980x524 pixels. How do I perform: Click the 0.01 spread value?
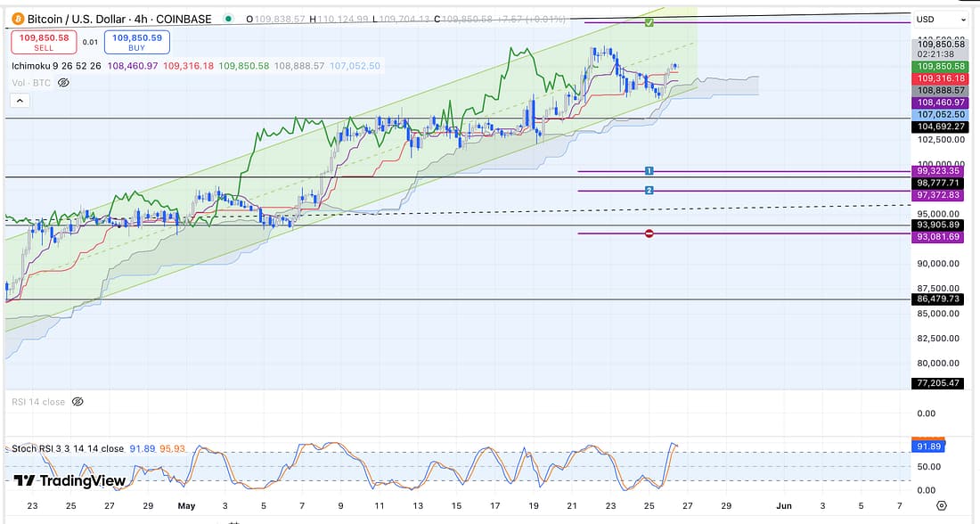[x=90, y=43]
